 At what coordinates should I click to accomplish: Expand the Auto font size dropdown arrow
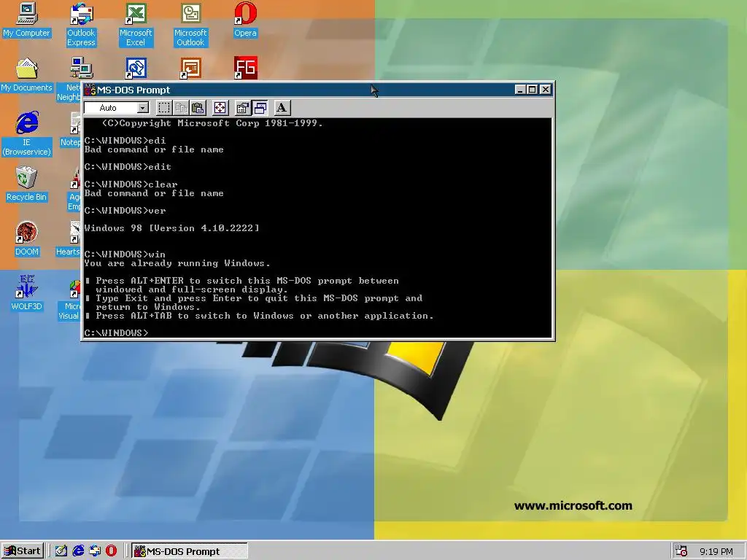(143, 108)
